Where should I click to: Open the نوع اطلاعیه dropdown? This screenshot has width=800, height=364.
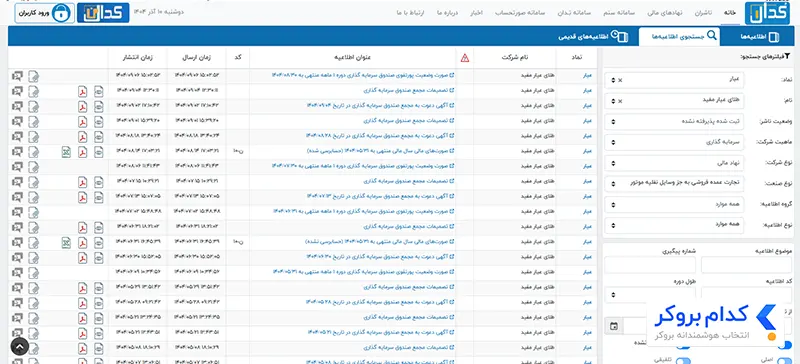point(673,225)
